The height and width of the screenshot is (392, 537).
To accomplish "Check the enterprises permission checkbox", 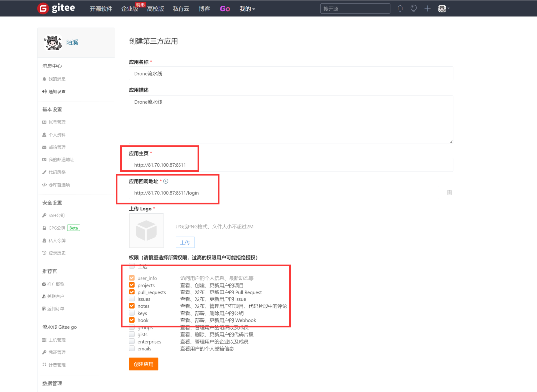I will (132, 341).
